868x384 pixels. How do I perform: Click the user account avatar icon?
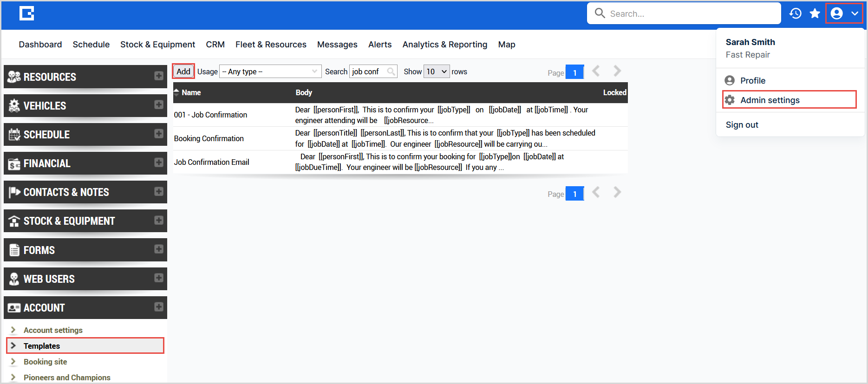[837, 13]
